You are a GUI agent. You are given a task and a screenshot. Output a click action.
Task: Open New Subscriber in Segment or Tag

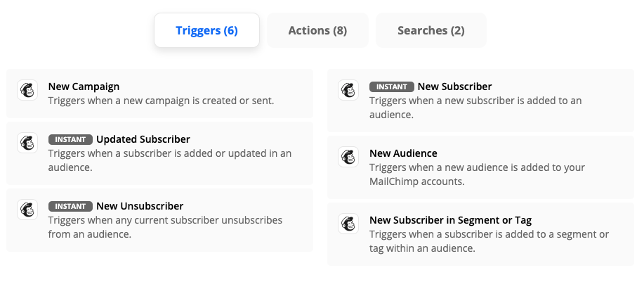point(450,220)
